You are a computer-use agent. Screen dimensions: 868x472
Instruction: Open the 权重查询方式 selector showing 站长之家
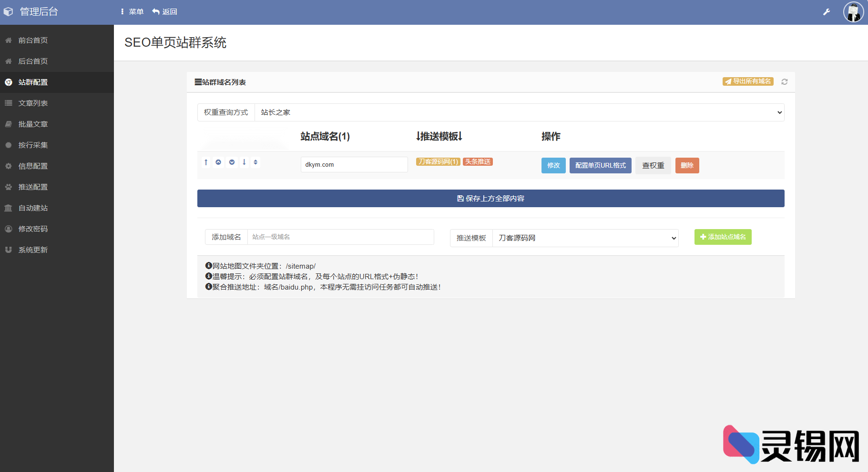click(520, 112)
